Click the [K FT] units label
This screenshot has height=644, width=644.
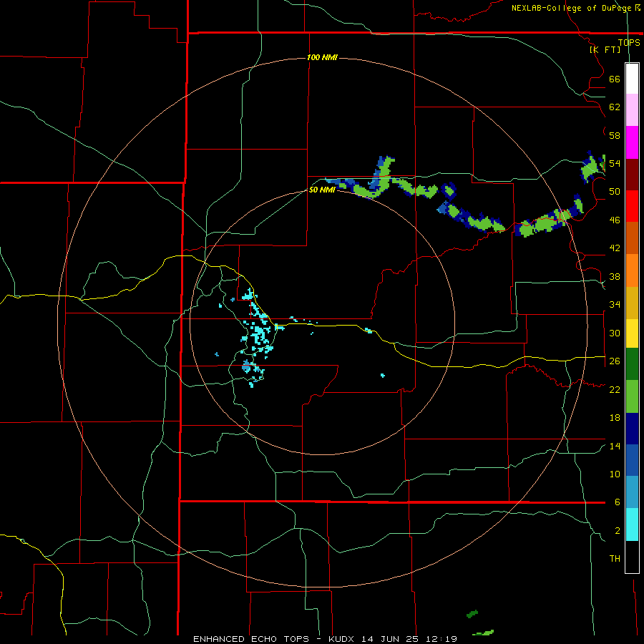click(x=605, y=49)
